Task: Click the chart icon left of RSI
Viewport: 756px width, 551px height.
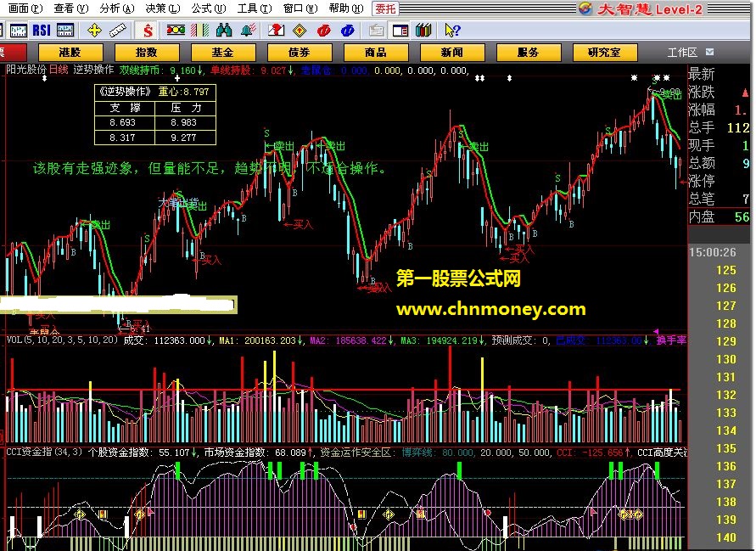Action: 19,31
